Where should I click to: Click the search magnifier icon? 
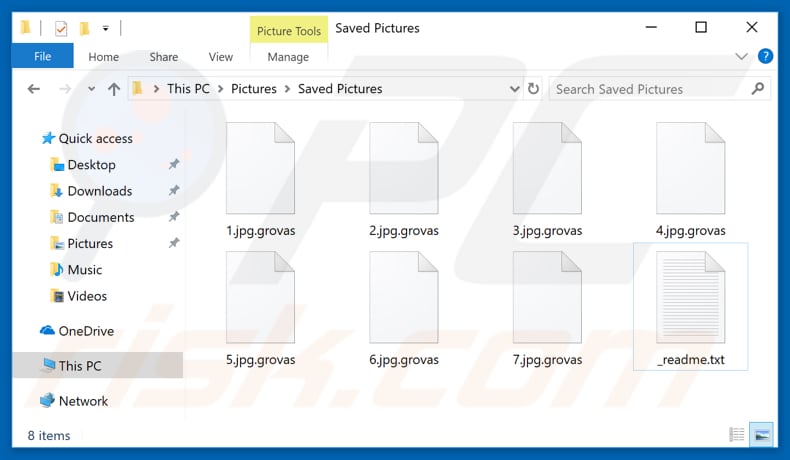757,89
